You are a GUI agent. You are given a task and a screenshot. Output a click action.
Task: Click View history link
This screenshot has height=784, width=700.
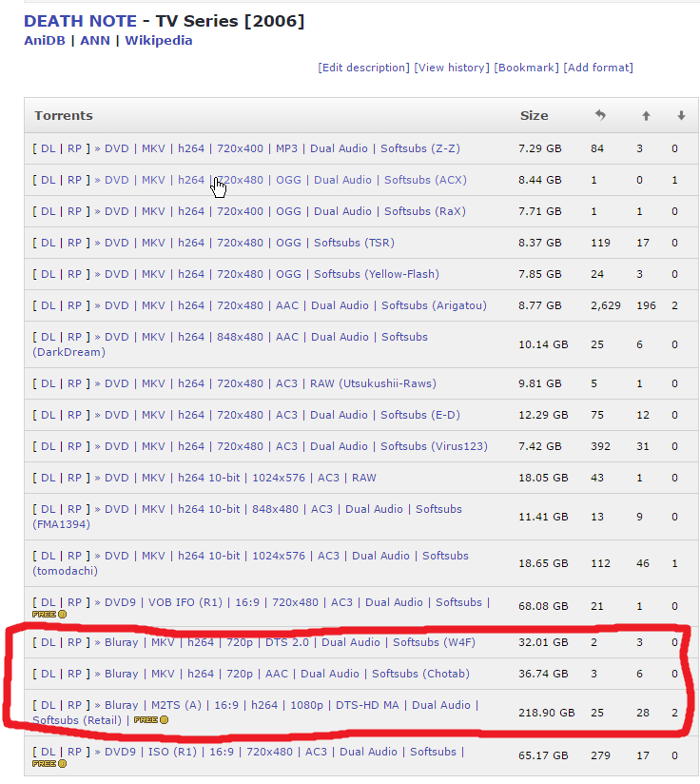tap(452, 68)
